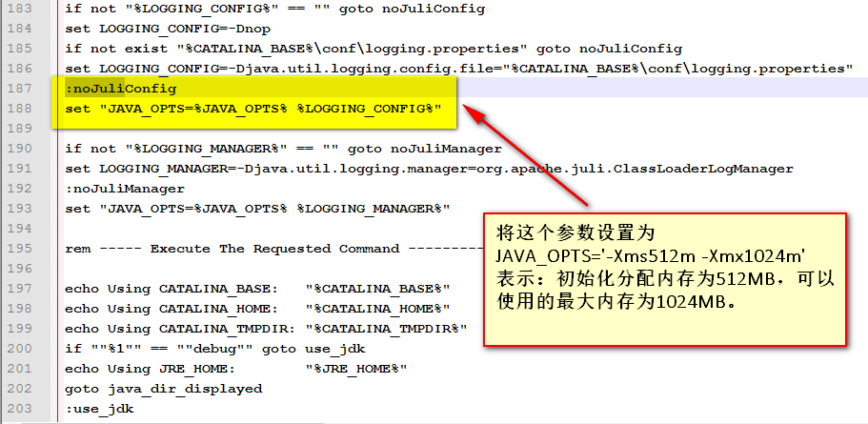Select line number 195 in the margin
This screenshot has width=868, height=424.
pos(20,249)
